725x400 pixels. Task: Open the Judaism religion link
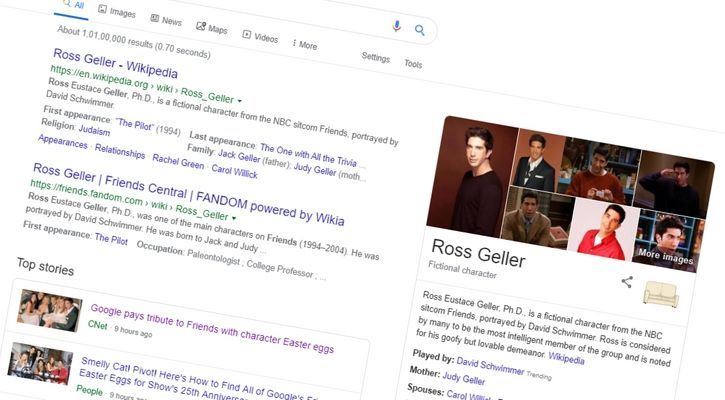tap(94, 130)
